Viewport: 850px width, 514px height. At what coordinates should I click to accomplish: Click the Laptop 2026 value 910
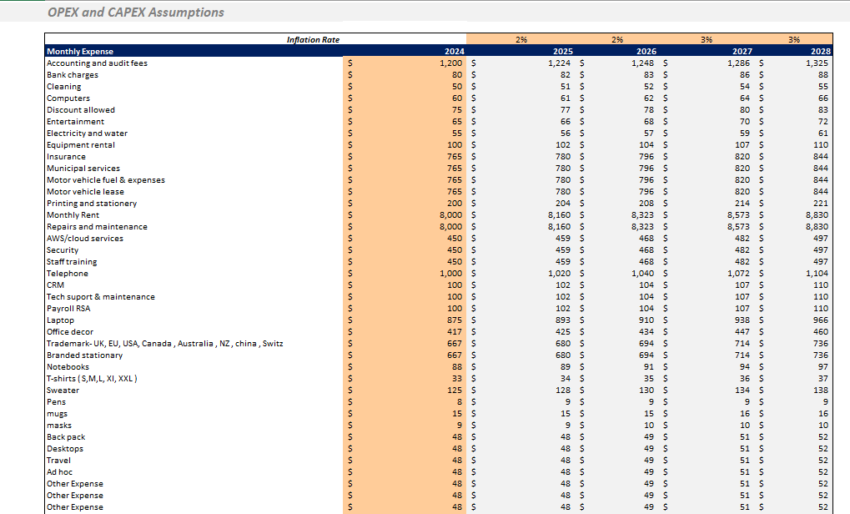tap(646, 320)
